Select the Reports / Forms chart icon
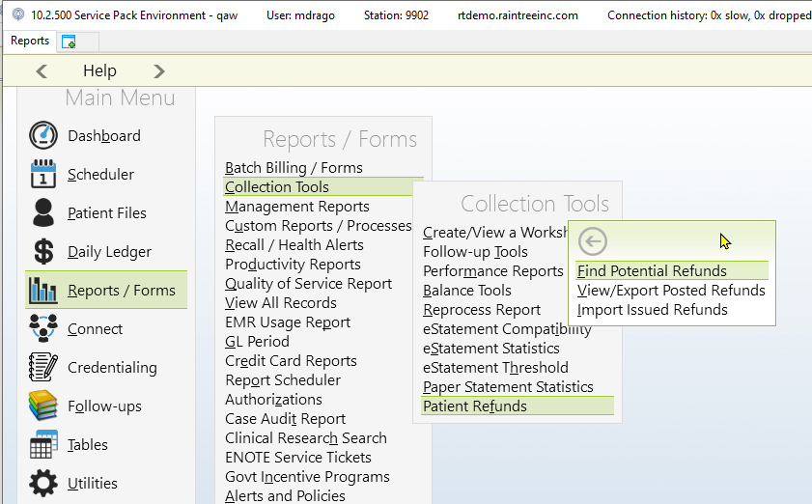The image size is (812, 504). pyautogui.click(x=43, y=290)
